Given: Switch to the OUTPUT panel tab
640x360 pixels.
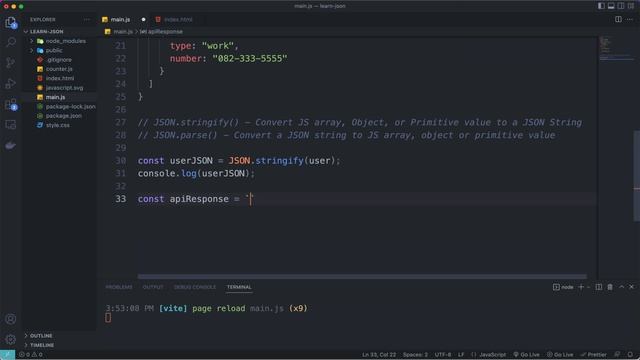Looking at the screenshot, I should click(153, 287).
